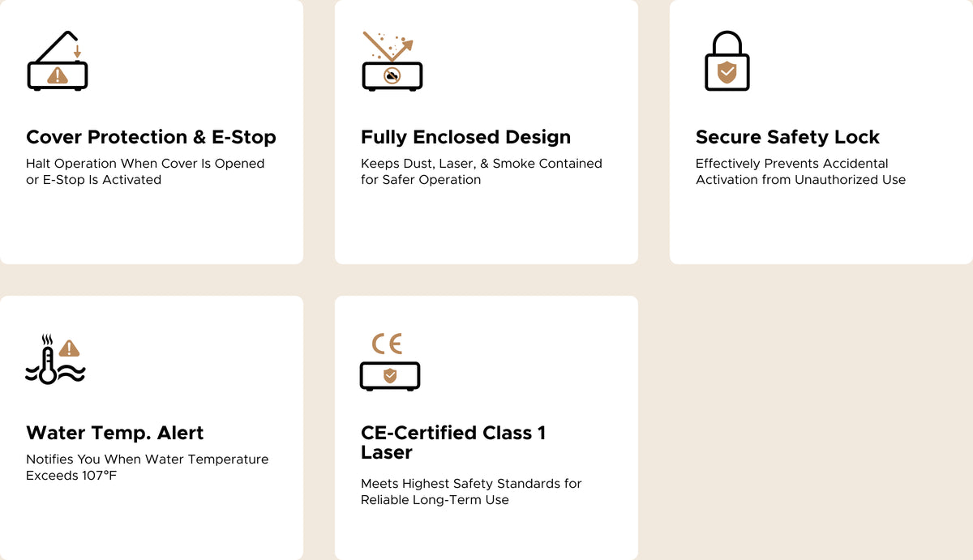
Task: Select the Water Temp. Alert heading
Action: 115,433
